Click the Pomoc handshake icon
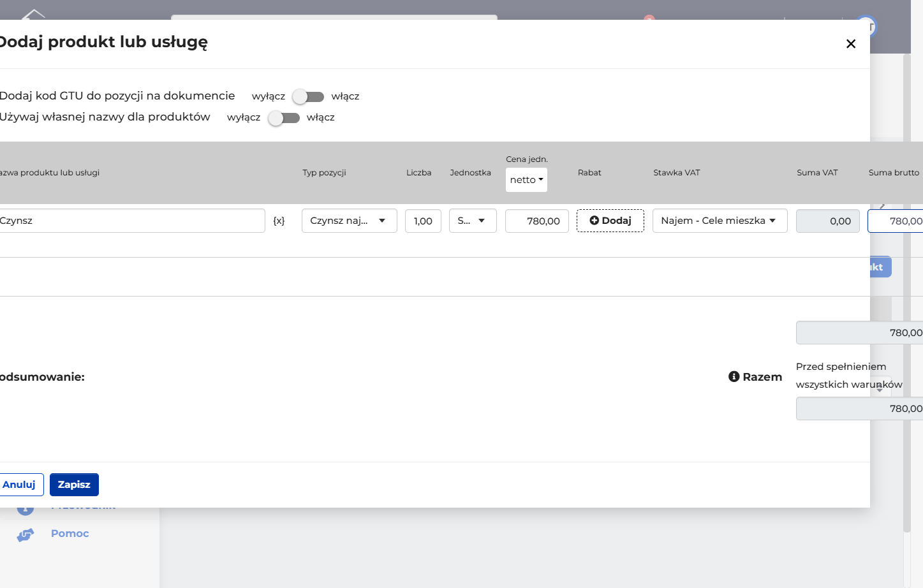Image resolution: width=923 pixels, height=588 pixels. click(26, 535)
